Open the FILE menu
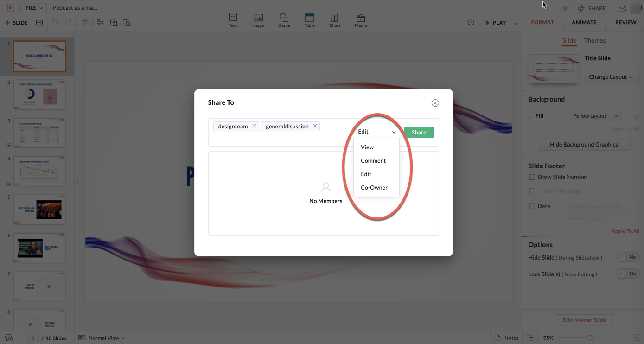 pyautogui.click(x=34, y=8)
